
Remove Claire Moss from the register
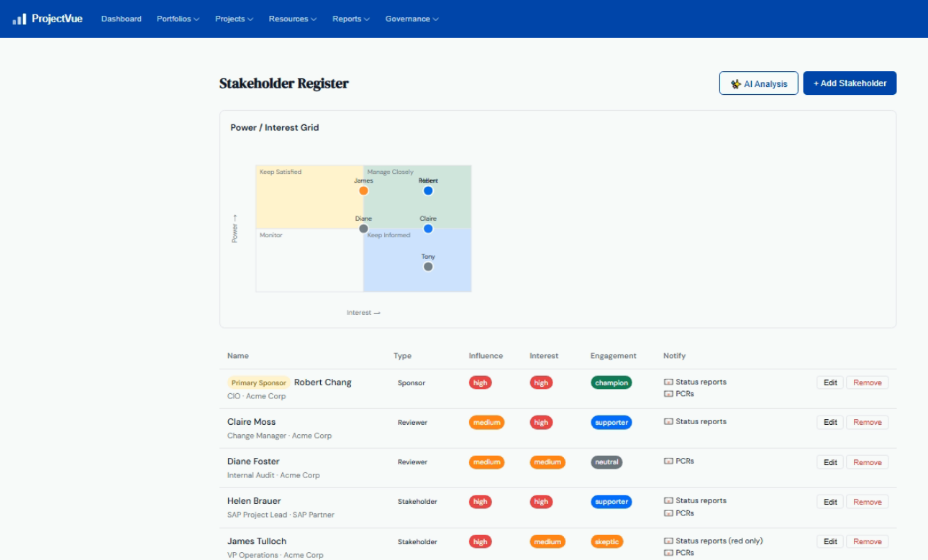tap(867, 422)
